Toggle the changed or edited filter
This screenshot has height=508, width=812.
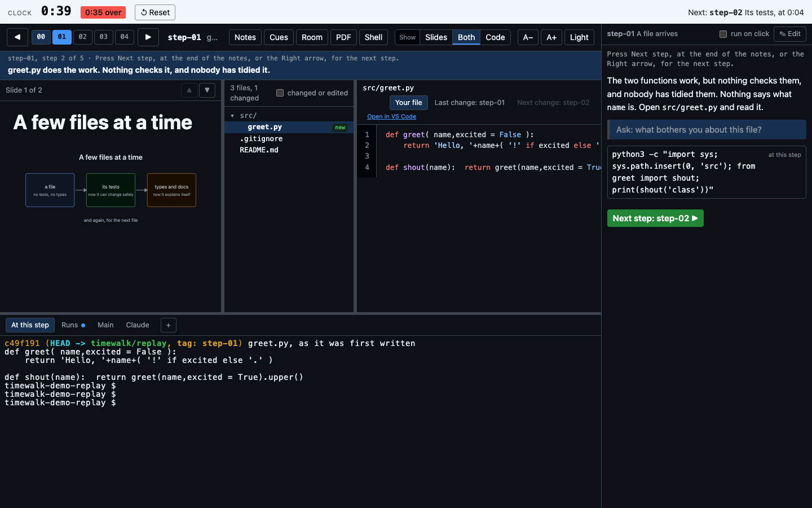coord(280,93)
